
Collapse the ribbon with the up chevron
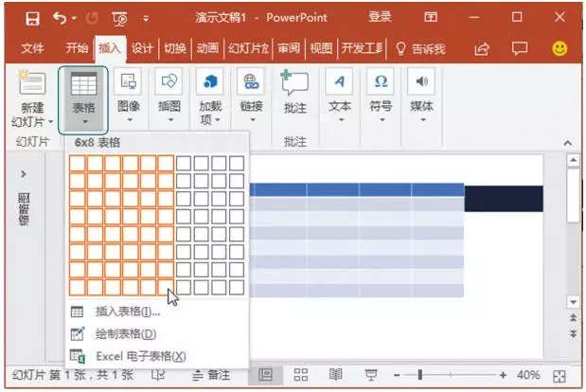pyautogui.click(x=568, y=143)
